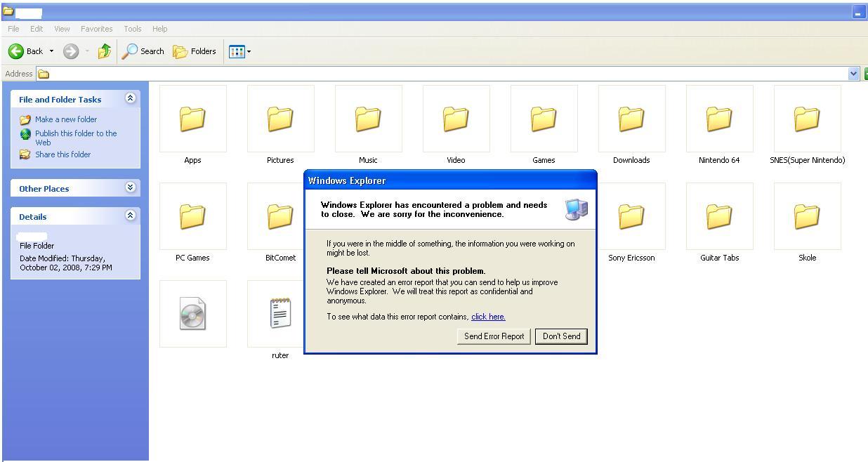Viewport: 868px width, 462px height.
Task: Click the Search toolbar button
Action: tap(143, 51)
